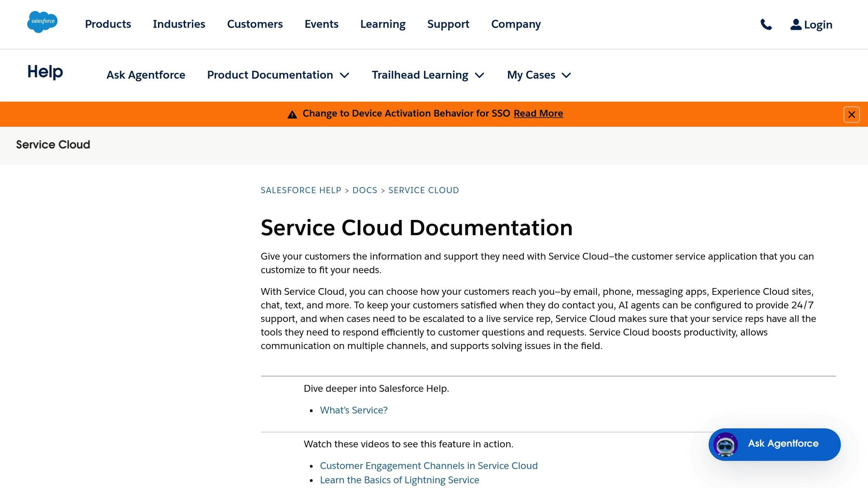Image resolution: width=868 pixels, height=488 pixels.
Task: Select Ask Agentforce in the Help navigation
Action: 145,75
